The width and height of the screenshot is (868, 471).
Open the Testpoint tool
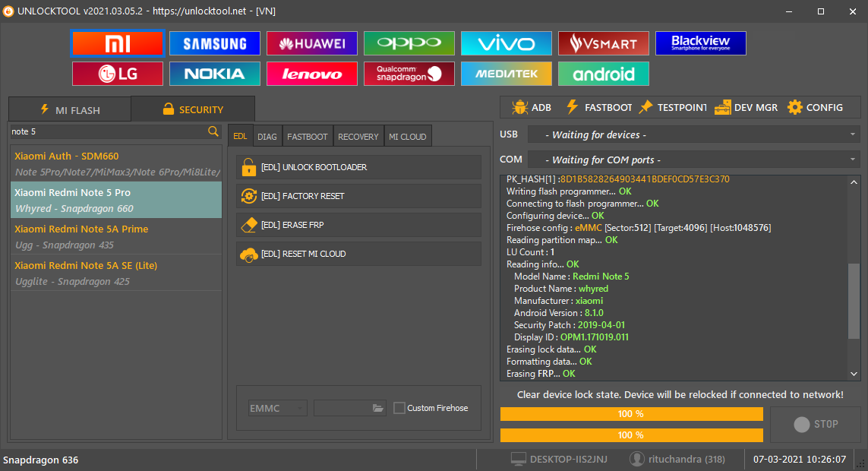pyautogui.click(x=673, y=107)
